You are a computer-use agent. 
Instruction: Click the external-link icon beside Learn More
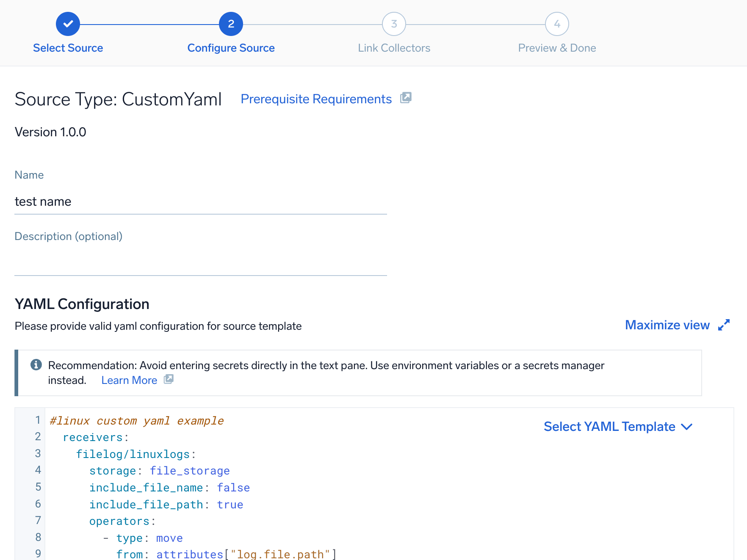coord(169,380)
